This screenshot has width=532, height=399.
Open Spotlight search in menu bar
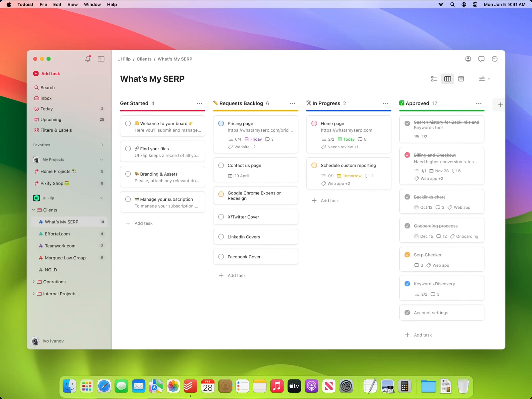click(x=453, y=4)
